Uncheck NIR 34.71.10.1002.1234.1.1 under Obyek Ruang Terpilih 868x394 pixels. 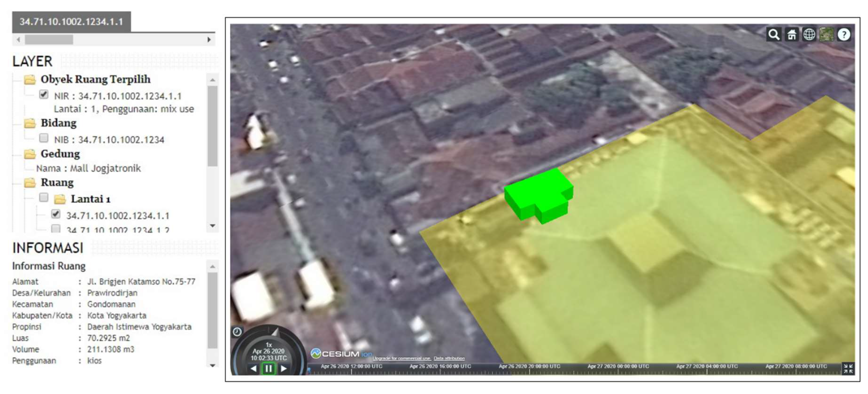(44, 94)
